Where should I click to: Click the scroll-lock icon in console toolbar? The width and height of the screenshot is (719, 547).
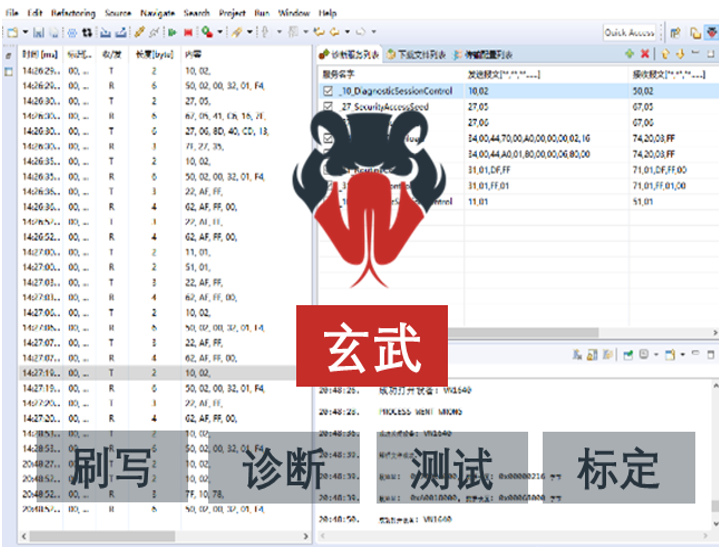tap(592, 354)
